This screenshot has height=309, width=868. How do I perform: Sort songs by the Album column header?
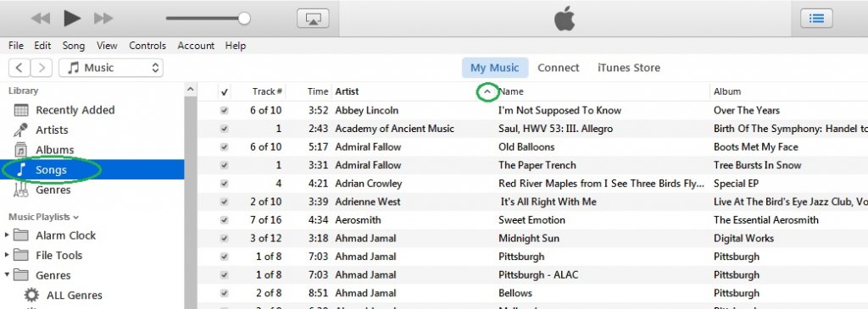point(726,91)
